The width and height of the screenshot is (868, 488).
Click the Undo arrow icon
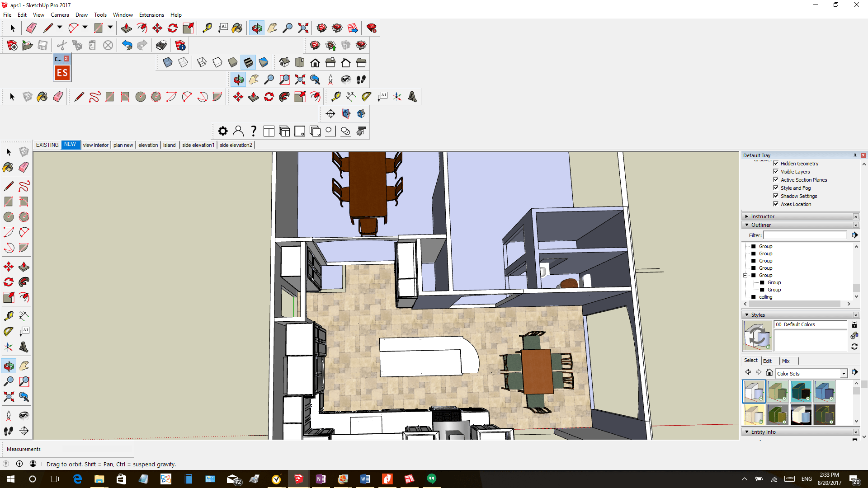click(127, 45)
